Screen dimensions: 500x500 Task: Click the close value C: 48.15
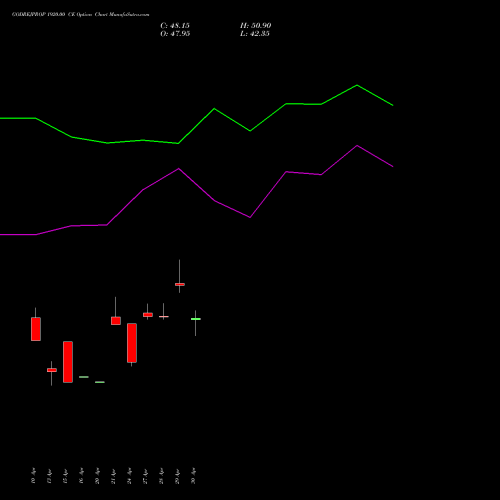[175, 25]
